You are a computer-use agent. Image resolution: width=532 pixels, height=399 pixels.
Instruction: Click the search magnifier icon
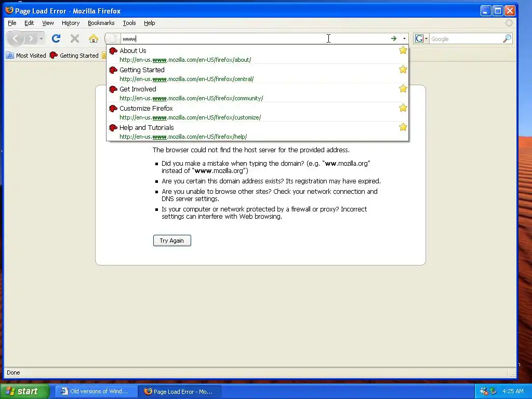pyautogui.click(x=507, y=38)
